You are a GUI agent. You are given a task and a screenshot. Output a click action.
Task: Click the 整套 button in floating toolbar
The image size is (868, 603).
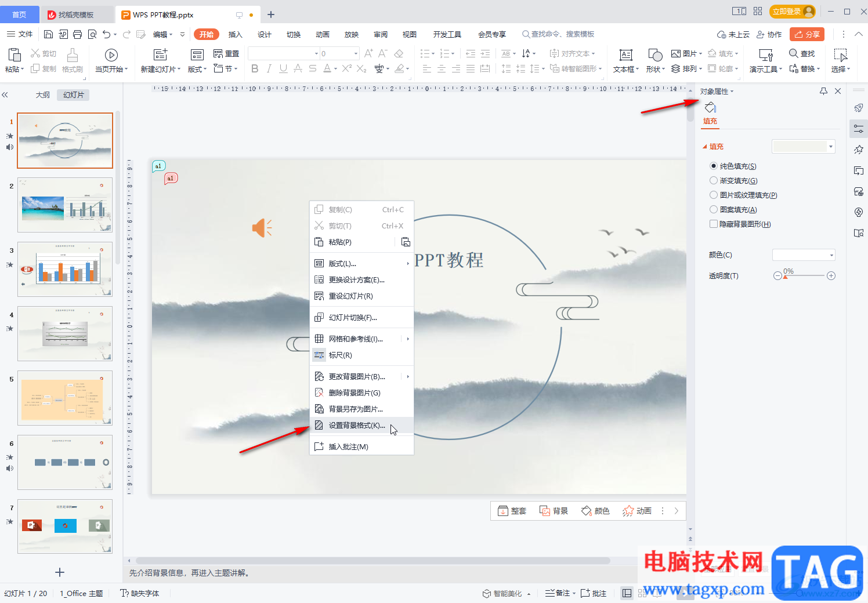point(512,511)
